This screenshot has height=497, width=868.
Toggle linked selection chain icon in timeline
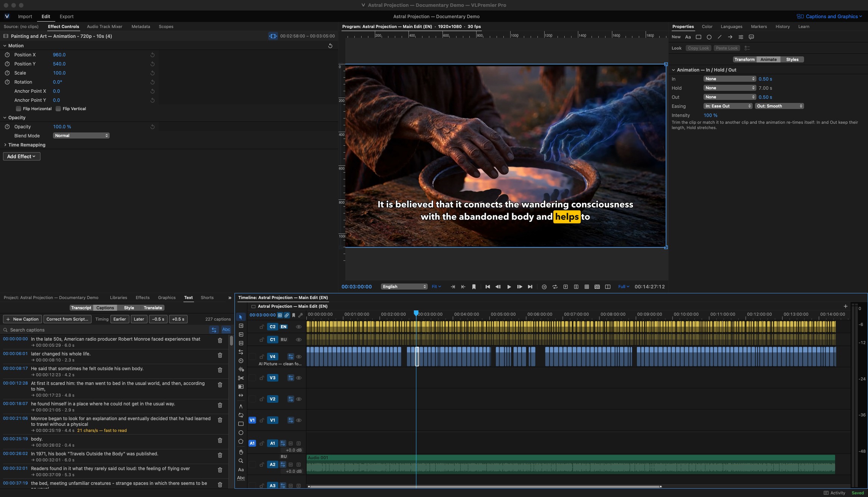coord(287,315)
